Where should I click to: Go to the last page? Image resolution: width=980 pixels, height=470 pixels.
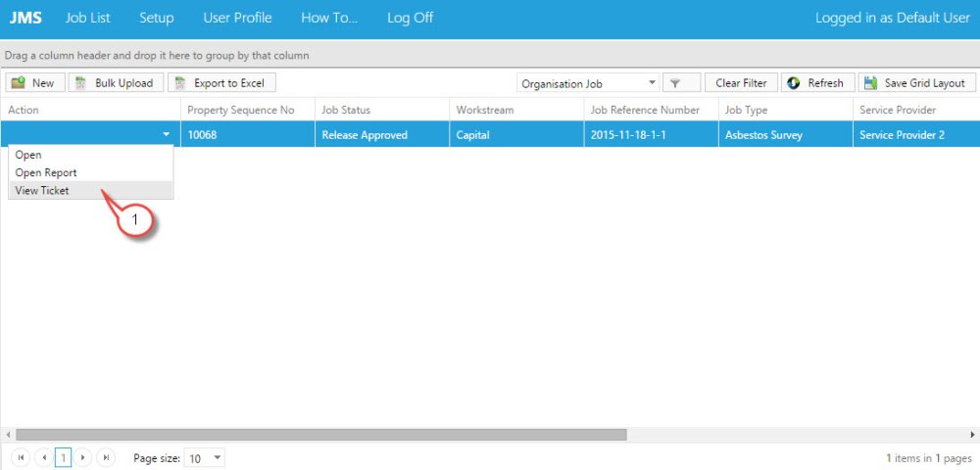(x=106, y=457)
